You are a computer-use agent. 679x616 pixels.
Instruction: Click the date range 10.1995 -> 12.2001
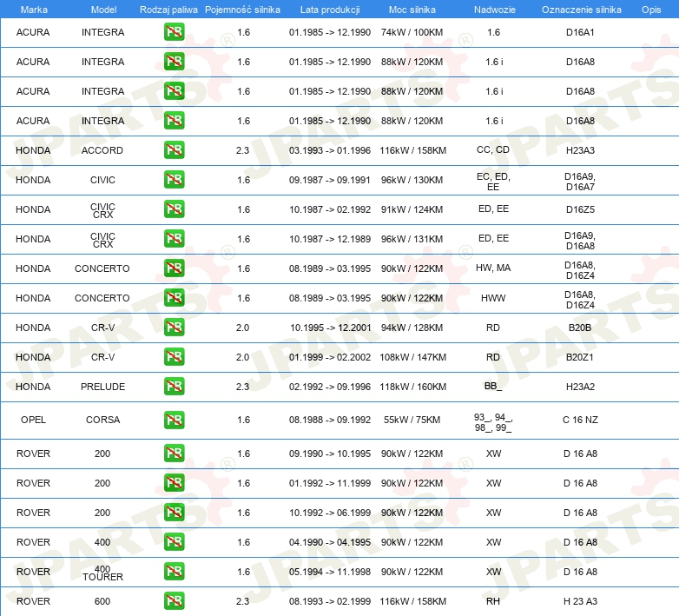(x=331, y=328)
